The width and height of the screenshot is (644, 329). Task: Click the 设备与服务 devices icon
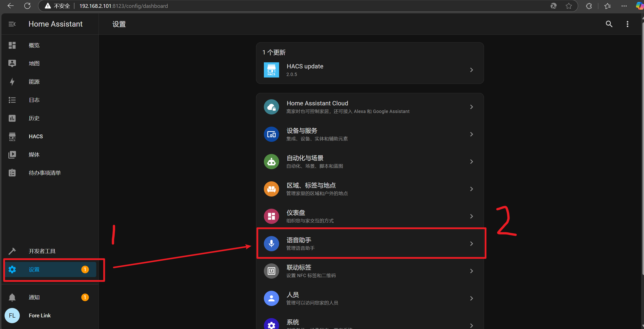tap(271, 134)
